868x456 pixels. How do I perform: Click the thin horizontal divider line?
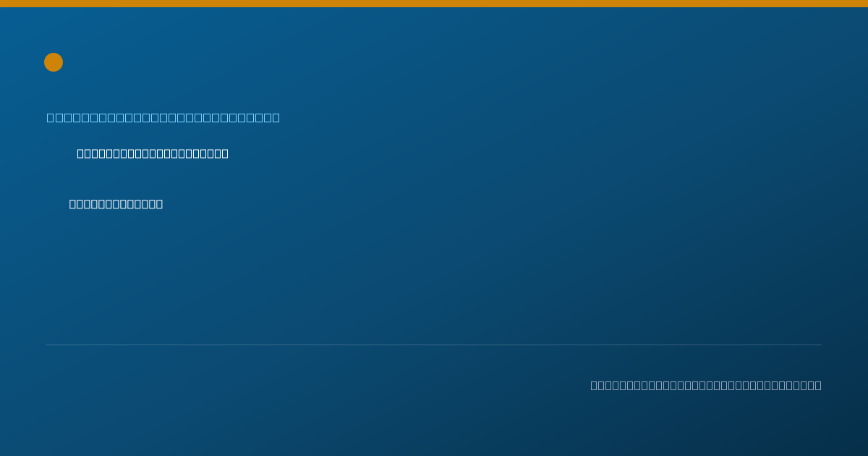(x=434, y=345)
